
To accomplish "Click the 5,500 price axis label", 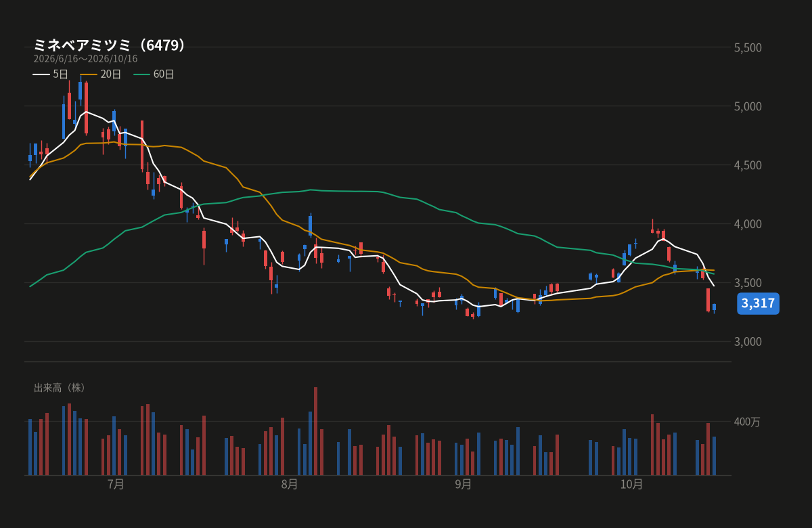I will (748, 47).
